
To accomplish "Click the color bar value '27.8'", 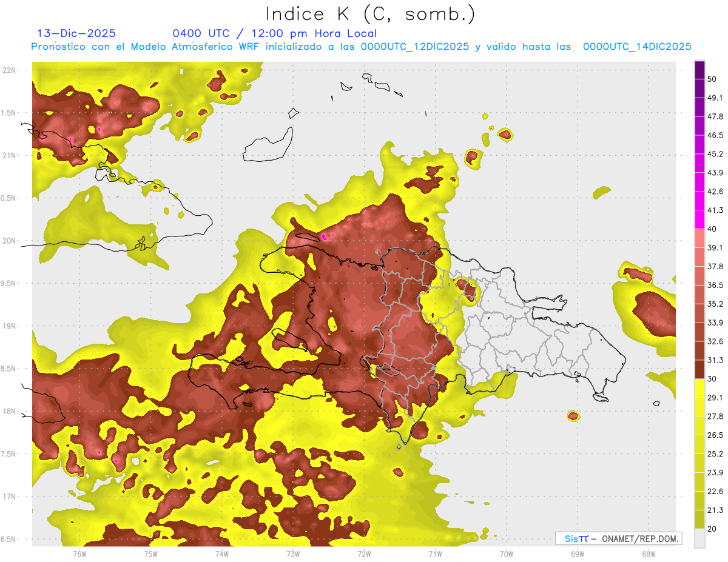I will tap(715, 416).
